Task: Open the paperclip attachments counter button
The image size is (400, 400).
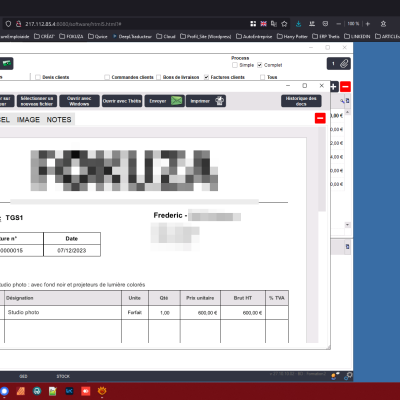Action: point(339,64)
